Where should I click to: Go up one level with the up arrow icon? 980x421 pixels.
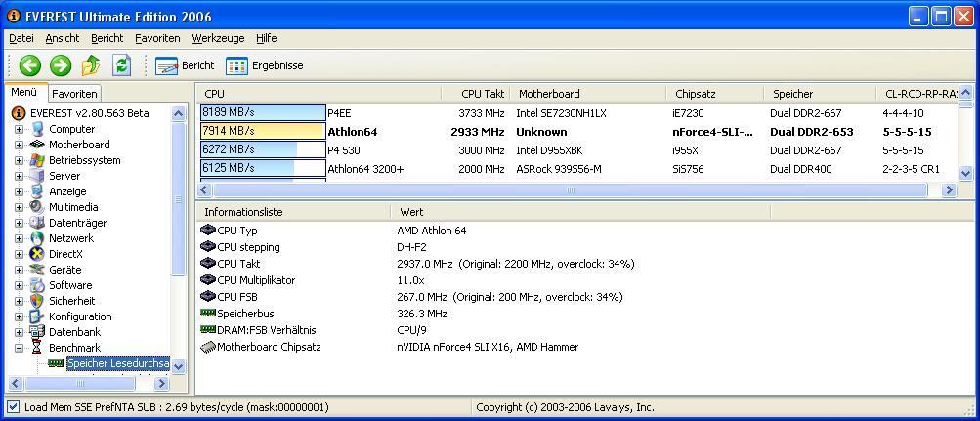[91, 65]
